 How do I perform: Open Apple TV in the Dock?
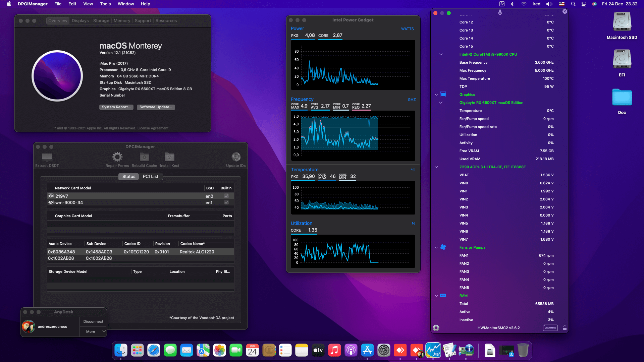pos(318,351)
